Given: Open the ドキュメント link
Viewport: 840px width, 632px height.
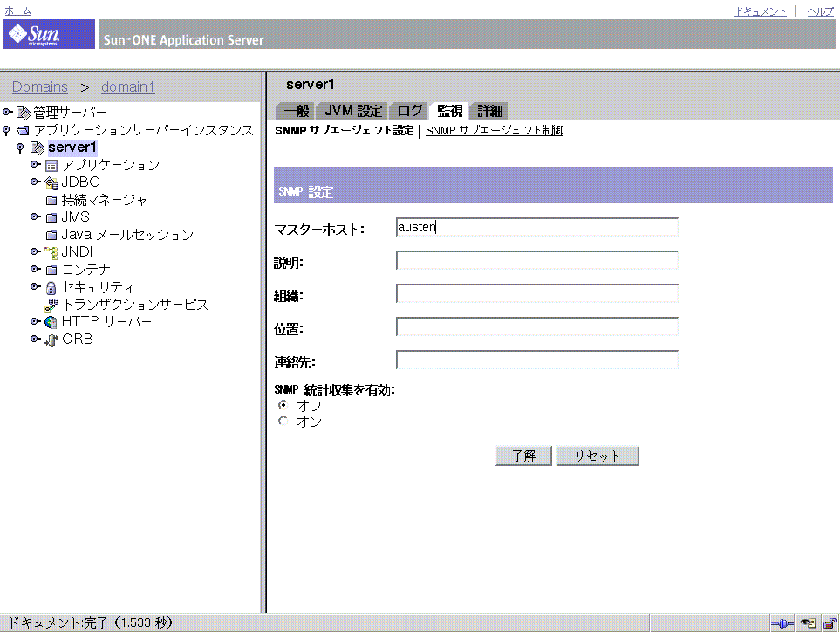Looking at the screenshot, I should (x=760, y=11).
